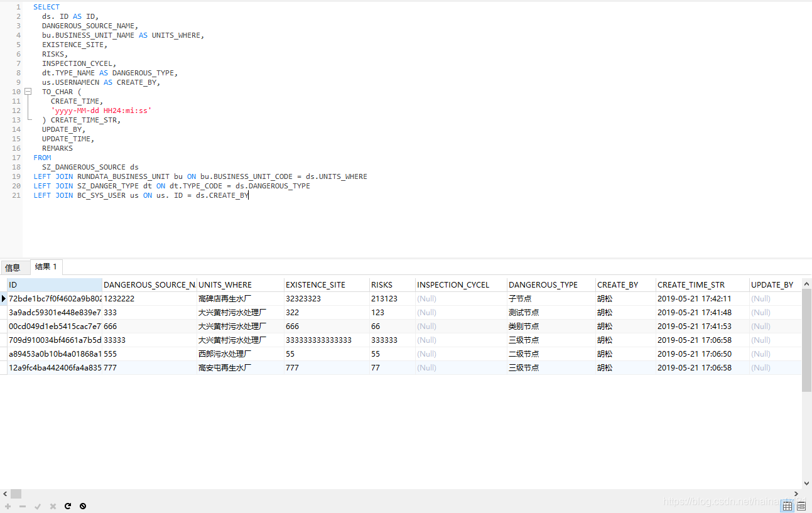Screen dimensions: 812x513
Task: Place cursor on FROM keyword line 17
Action: click(x=42, y=158)
